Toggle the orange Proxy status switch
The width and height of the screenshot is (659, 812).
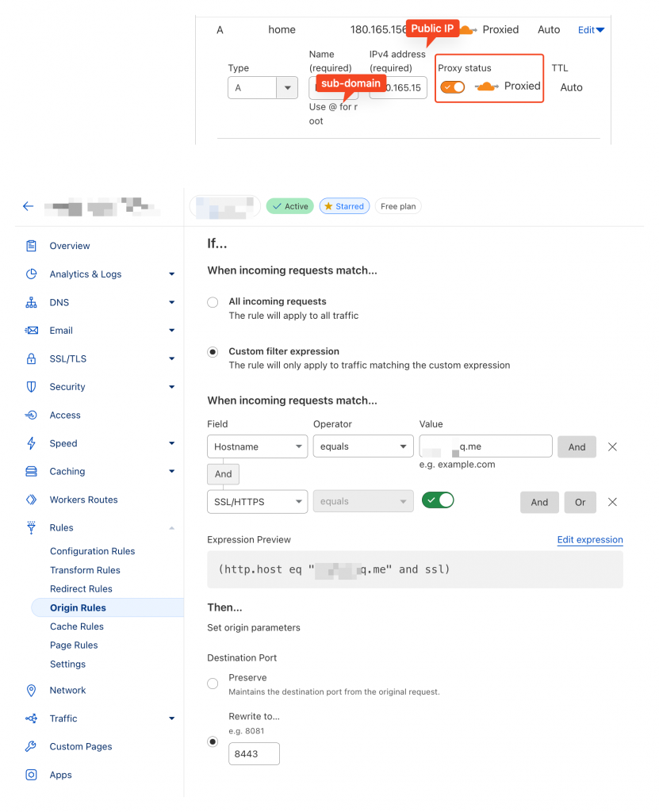coord(453,86)
